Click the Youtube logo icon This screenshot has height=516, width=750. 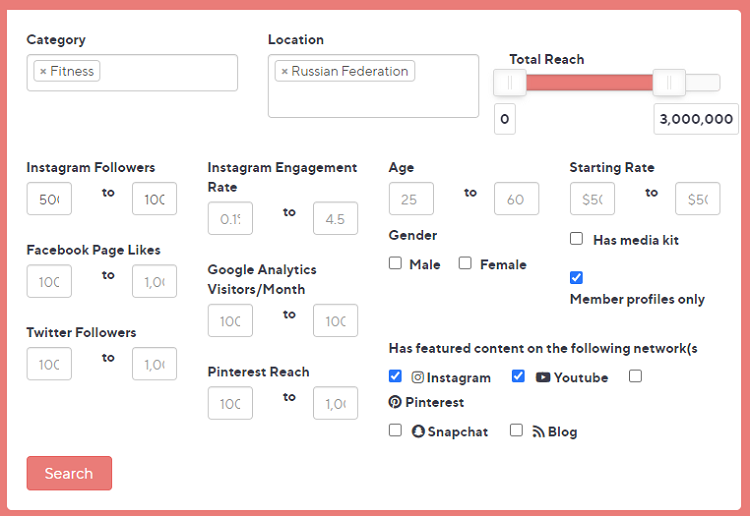543,378
